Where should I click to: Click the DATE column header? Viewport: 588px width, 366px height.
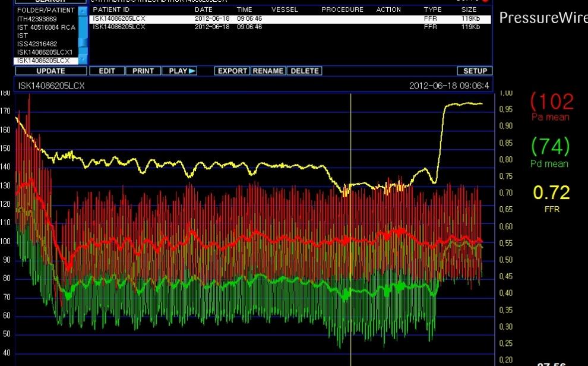pyautogui.click(x=204, y=10)
